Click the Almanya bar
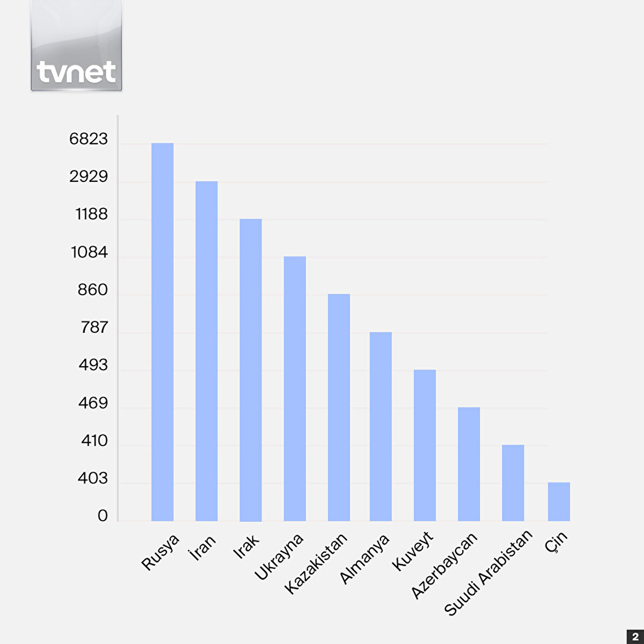The height and width of the screenshot is (644, 644). coord(380,427)
